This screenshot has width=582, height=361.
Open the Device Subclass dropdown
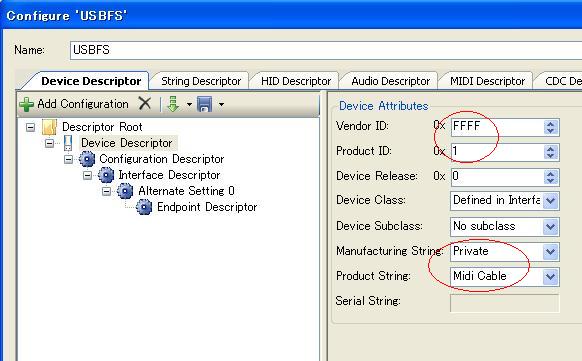pos(550,227)
